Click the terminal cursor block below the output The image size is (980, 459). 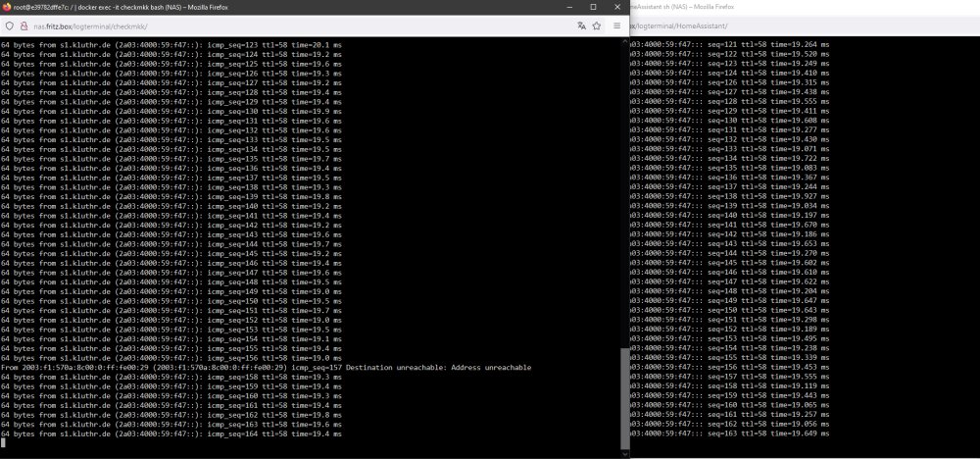(x=3, y=442)
